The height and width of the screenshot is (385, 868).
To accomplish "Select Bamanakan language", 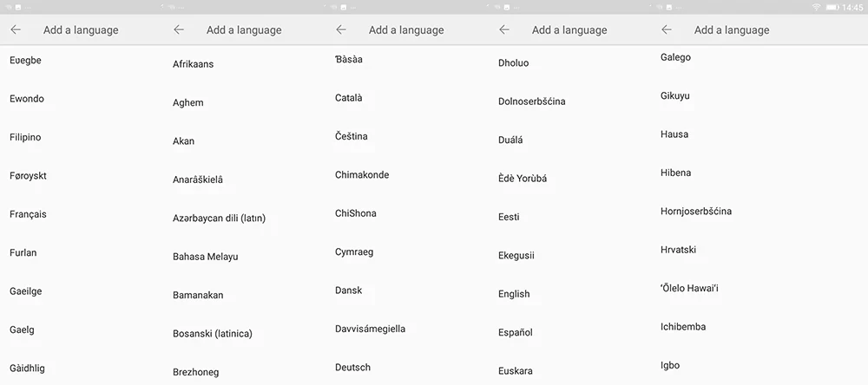I will tap(198, 295).
